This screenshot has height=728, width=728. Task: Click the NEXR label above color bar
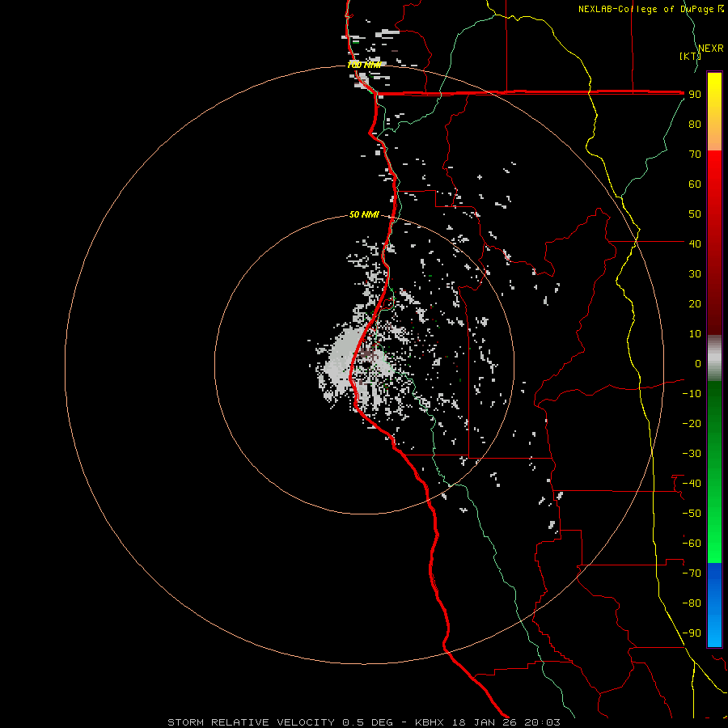[711, 49]
